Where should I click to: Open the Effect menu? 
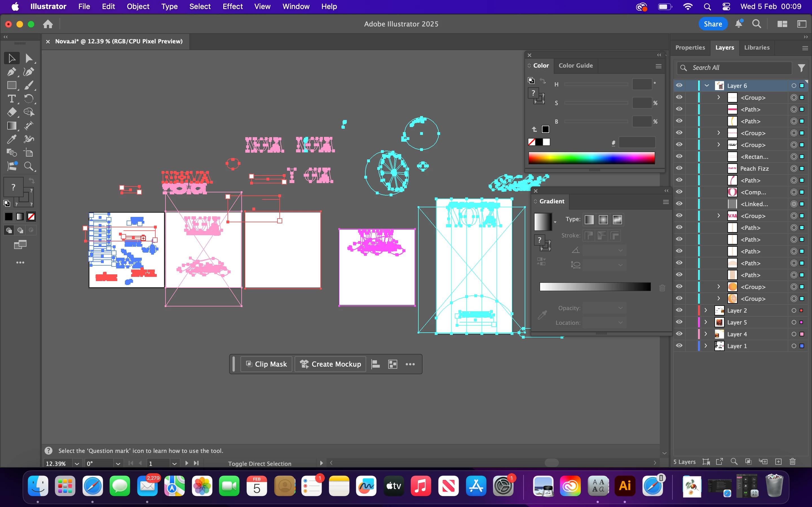coord(233,6)
